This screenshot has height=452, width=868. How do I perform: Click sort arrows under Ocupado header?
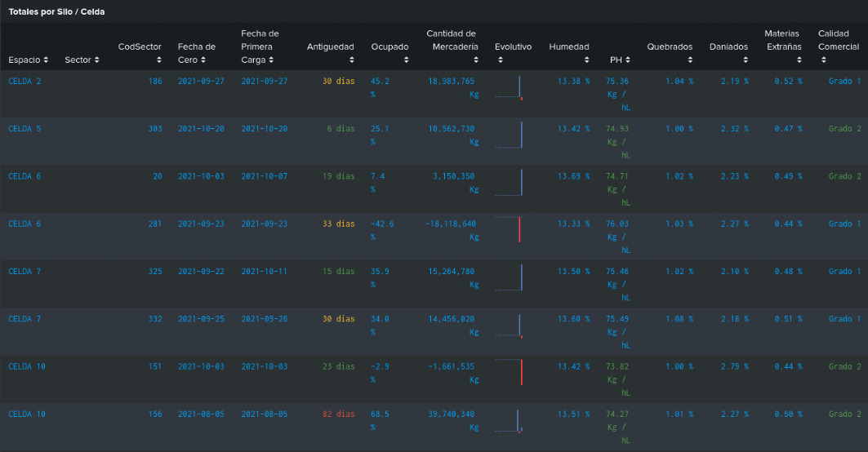click(x=374, y=60)
